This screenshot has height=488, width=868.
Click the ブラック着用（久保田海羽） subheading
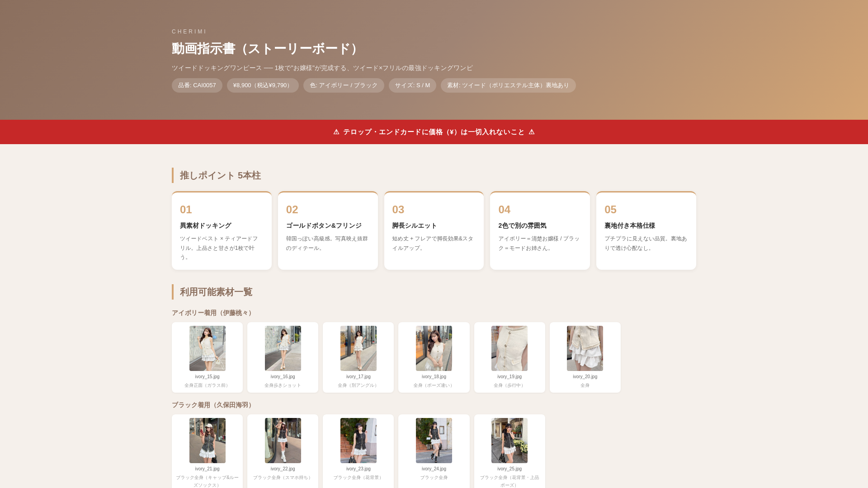(x=213, y=405)
